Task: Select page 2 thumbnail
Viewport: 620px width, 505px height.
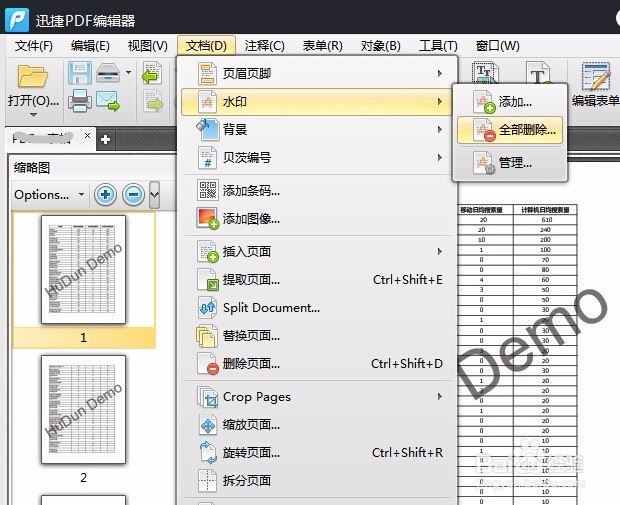Action: click(83, 409)
